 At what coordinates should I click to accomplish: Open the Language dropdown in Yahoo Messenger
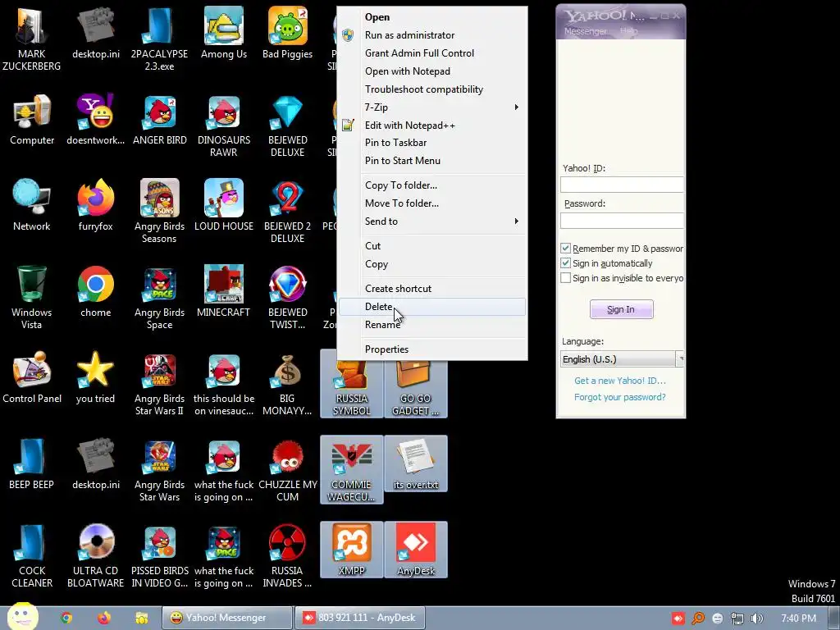(622, 359)
